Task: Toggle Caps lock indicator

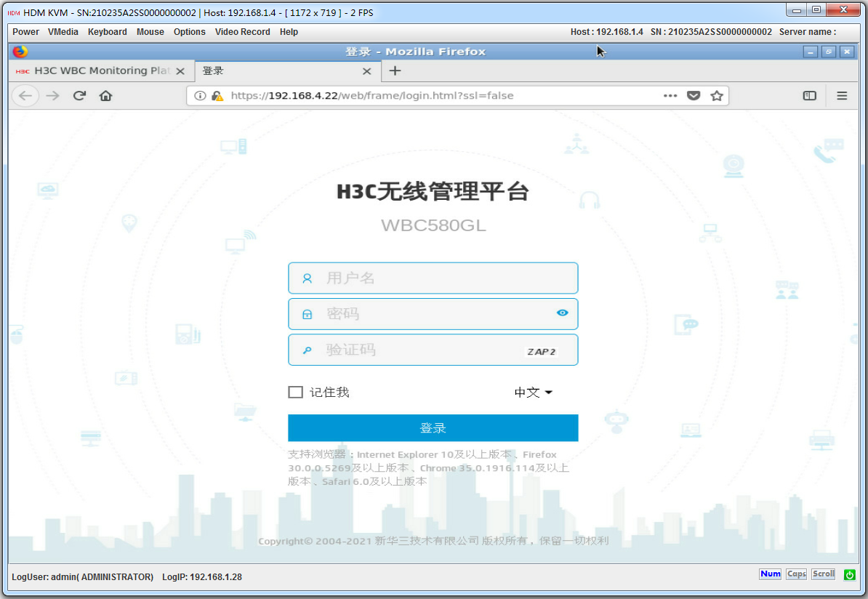Action: point(797,574)
